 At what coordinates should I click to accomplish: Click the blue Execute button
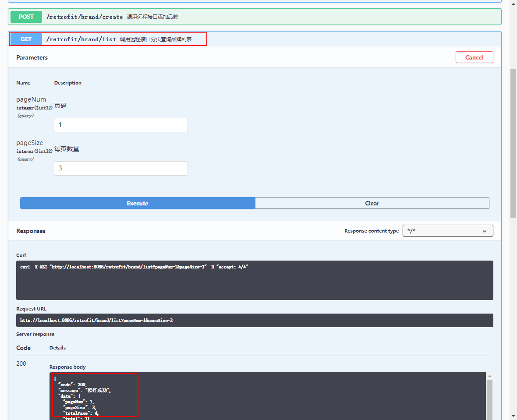[x=138, y=203]
